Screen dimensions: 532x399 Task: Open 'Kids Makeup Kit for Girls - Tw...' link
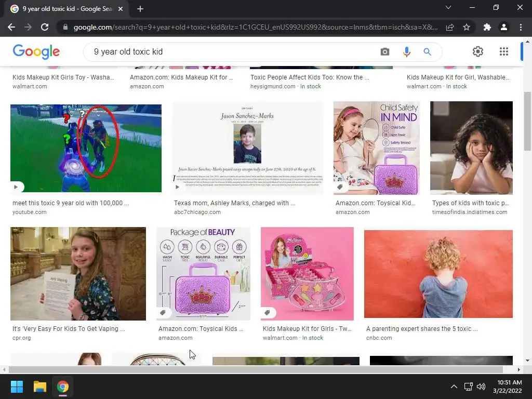point(307,329)
